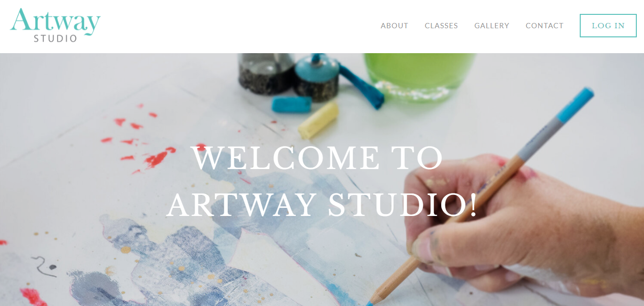Screen dimensions: 644x306
Task: Open the About page
Action: 394,26
